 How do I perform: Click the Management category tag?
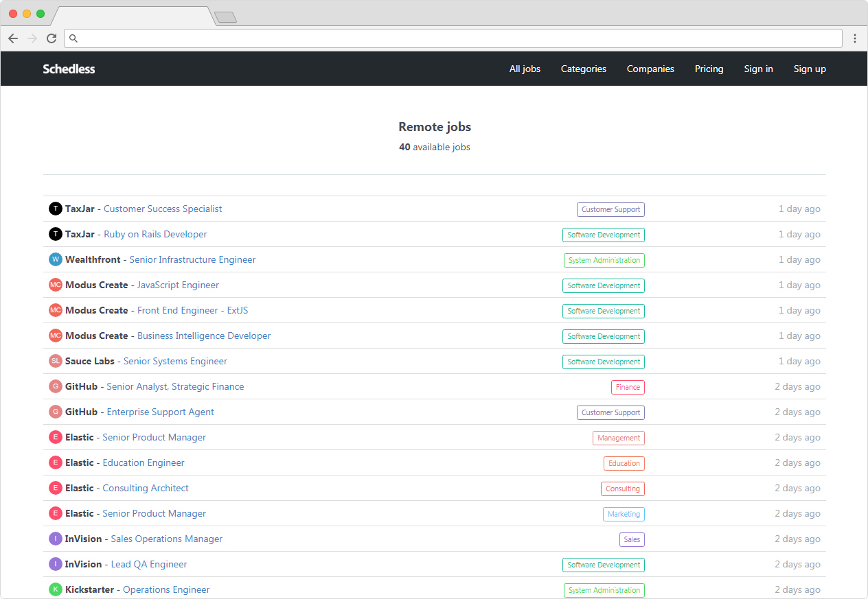619,438
